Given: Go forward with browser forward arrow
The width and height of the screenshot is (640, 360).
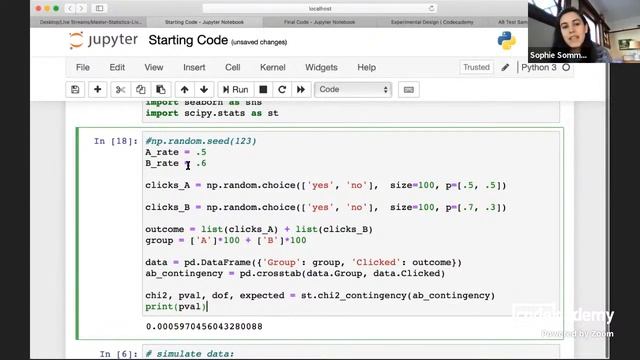Looking at the screenshot, I should tap(82, 8).
